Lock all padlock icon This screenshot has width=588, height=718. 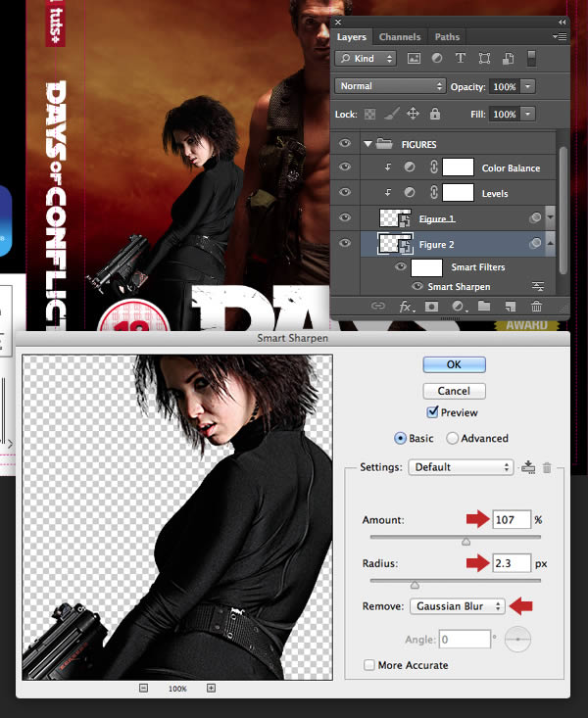click(435, 114)
